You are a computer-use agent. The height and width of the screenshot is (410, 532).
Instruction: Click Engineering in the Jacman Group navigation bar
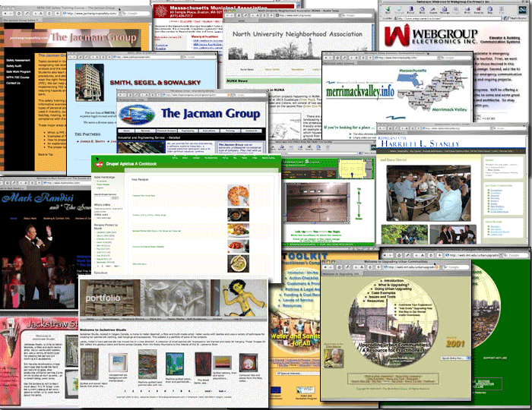[188, 131]
